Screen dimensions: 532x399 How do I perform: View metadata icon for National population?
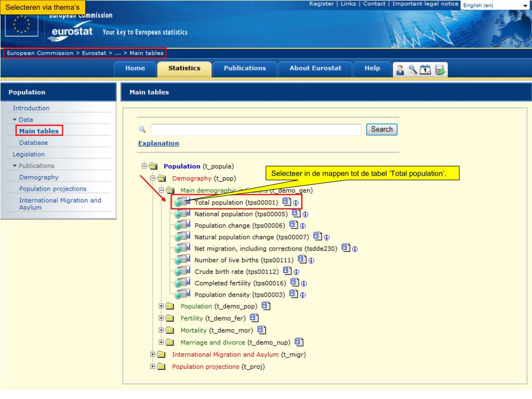click(x=296, y=213)
